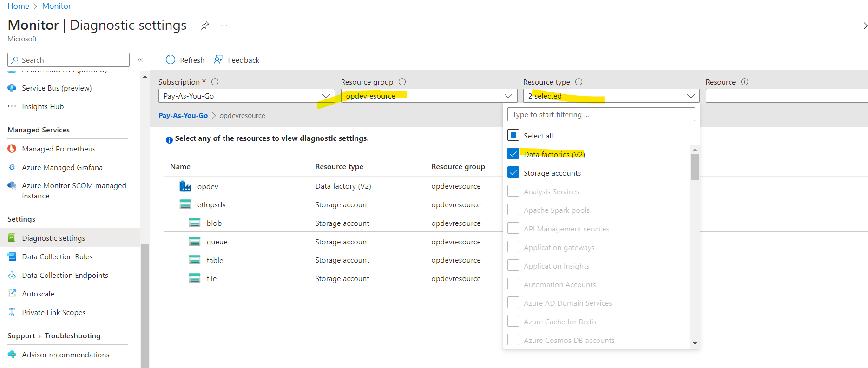The height and width of the screenshot is (368, 868).
Task: Open Feedback via its person icon
Action: tap(218, 59)
